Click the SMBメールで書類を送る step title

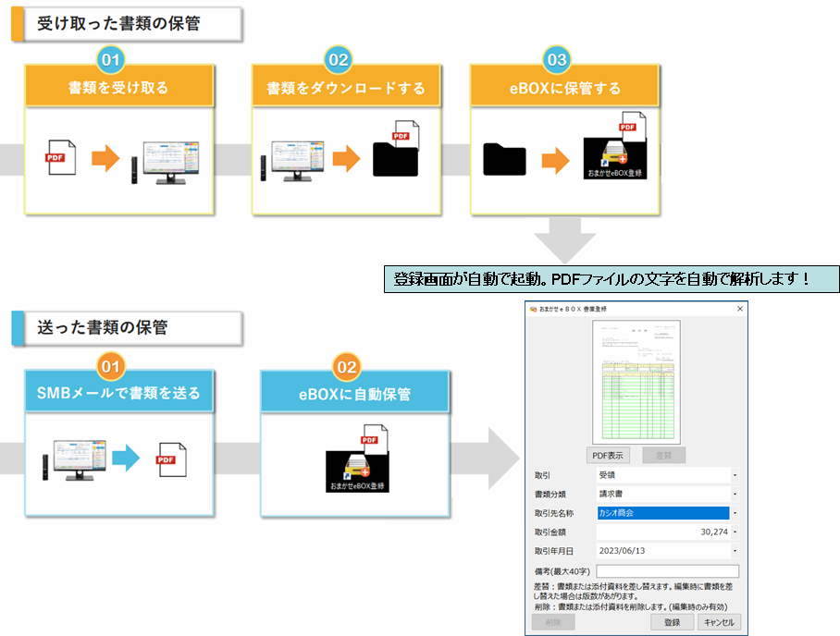point(118,393)
